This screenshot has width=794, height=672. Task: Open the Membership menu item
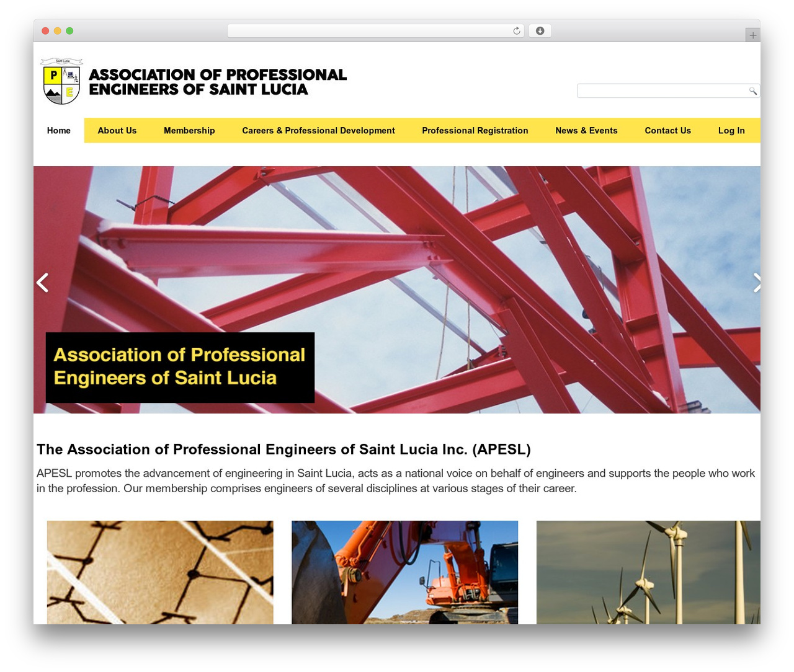point(189,131)
